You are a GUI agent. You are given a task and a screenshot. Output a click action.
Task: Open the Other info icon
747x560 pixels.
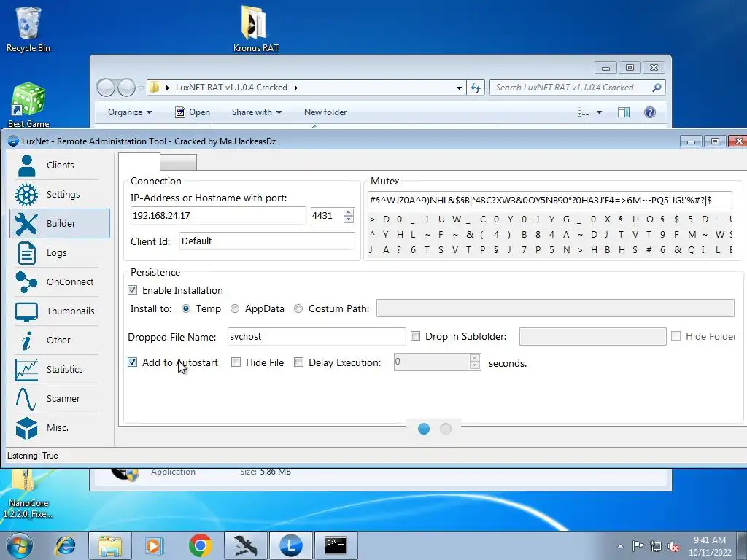[27, 341]
